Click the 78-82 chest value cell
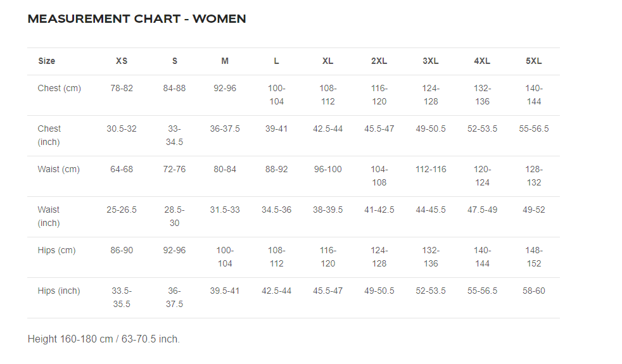 point(122,88)
